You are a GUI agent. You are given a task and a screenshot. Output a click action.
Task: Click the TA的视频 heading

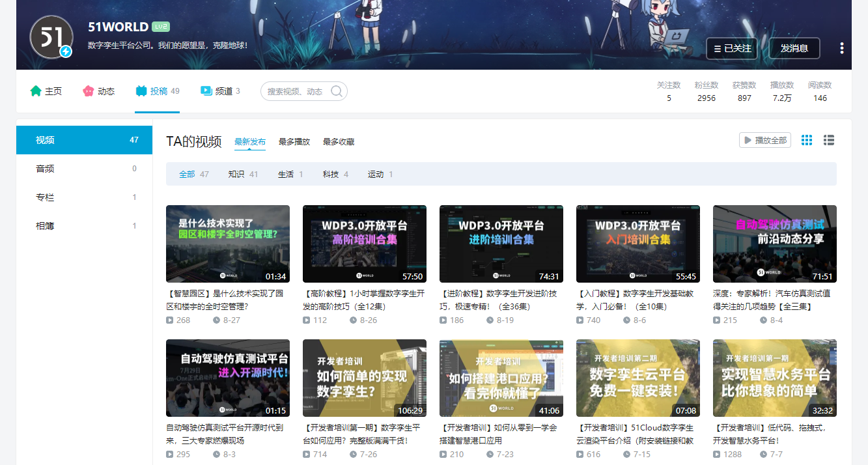click(x=193, y=141)
